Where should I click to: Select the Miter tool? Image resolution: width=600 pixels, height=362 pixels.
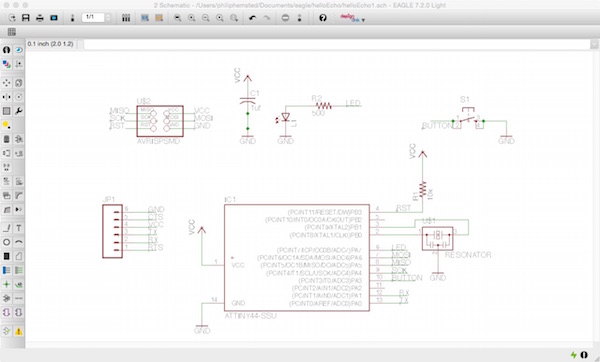[18, 196]
